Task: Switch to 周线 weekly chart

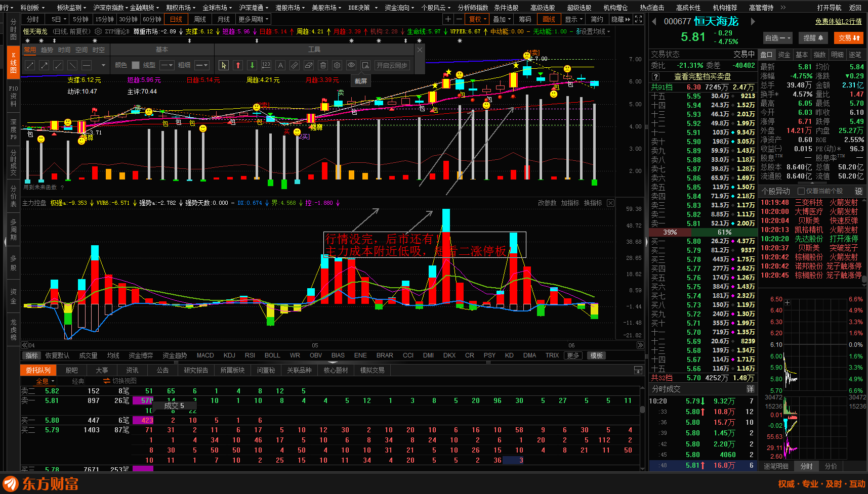Action: (x=200, y=19)
